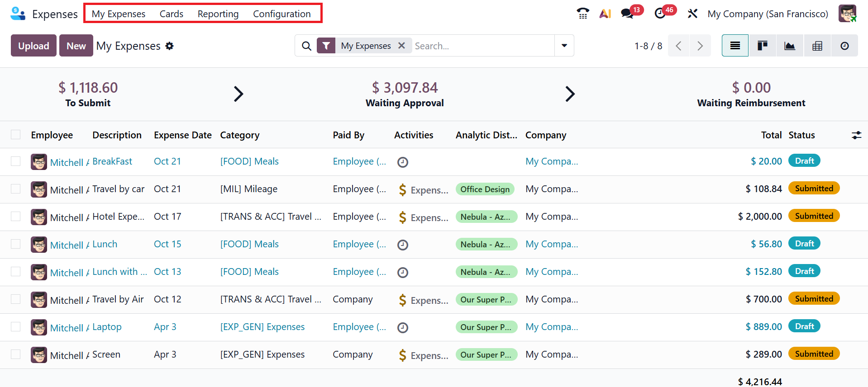The width and height of the screenshot is (868, 387).
Task: Open the AI assistant icon
Action: (x=605, y=14)
